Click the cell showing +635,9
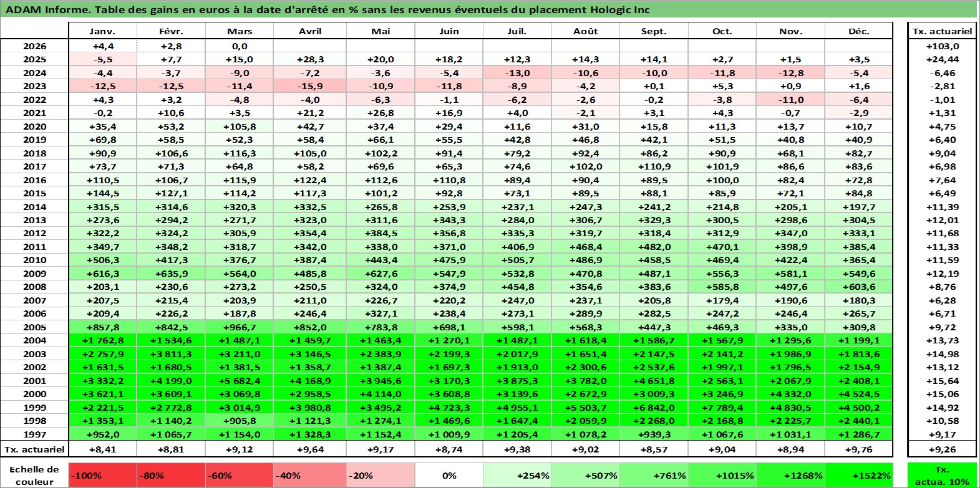980x488 pixels. [171, 274]
